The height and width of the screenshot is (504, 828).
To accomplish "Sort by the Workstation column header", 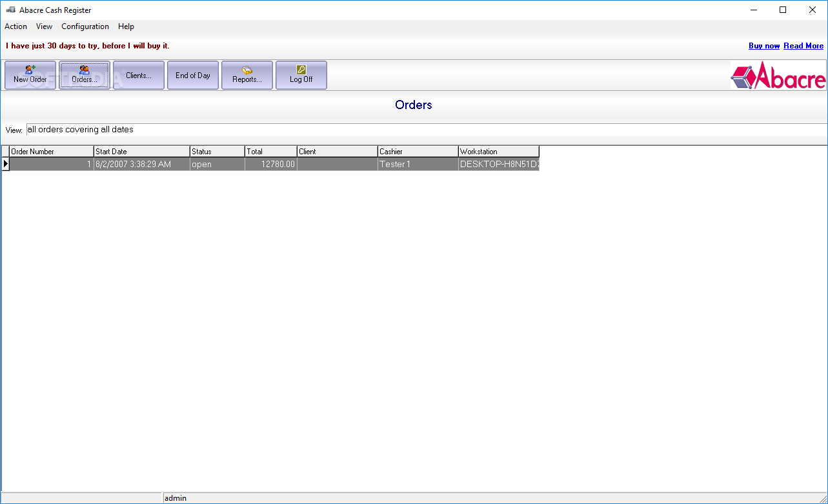I will pos(499,152).
